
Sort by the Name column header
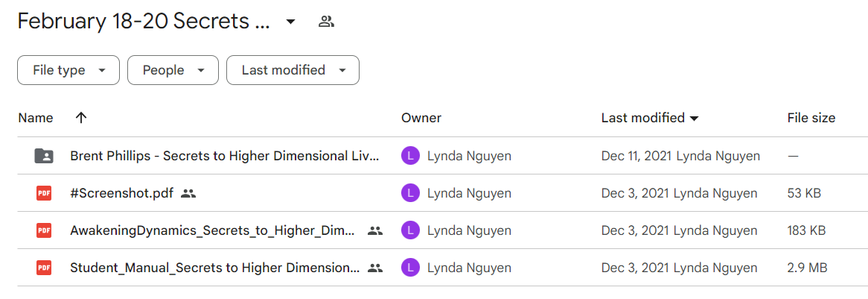pos(36,118)
